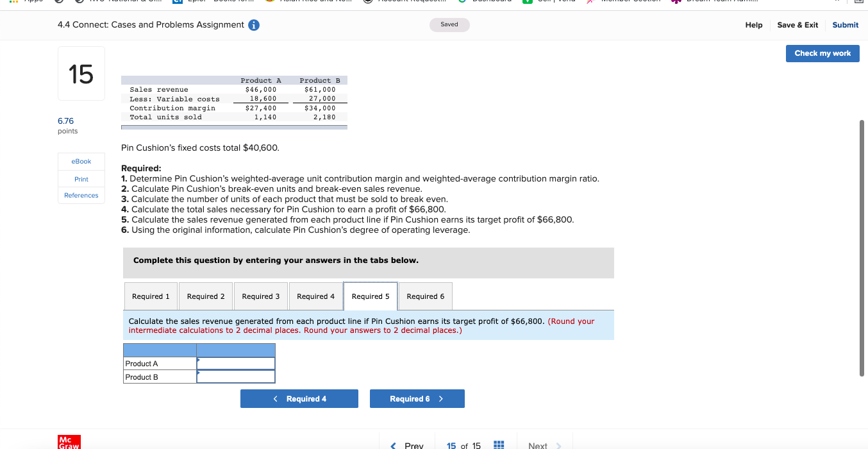868x449 pixels.
Task: Click the Submit button
Action: [x=845, y=25]
